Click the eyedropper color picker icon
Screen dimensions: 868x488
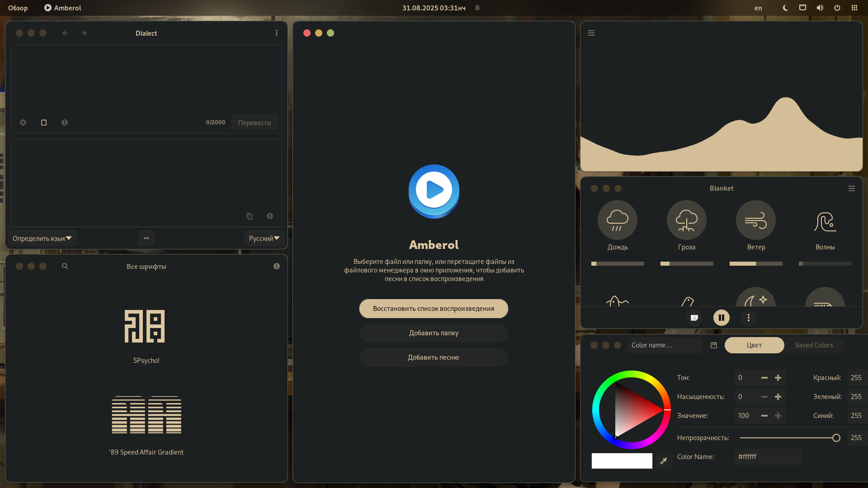[x=663, y=461]
